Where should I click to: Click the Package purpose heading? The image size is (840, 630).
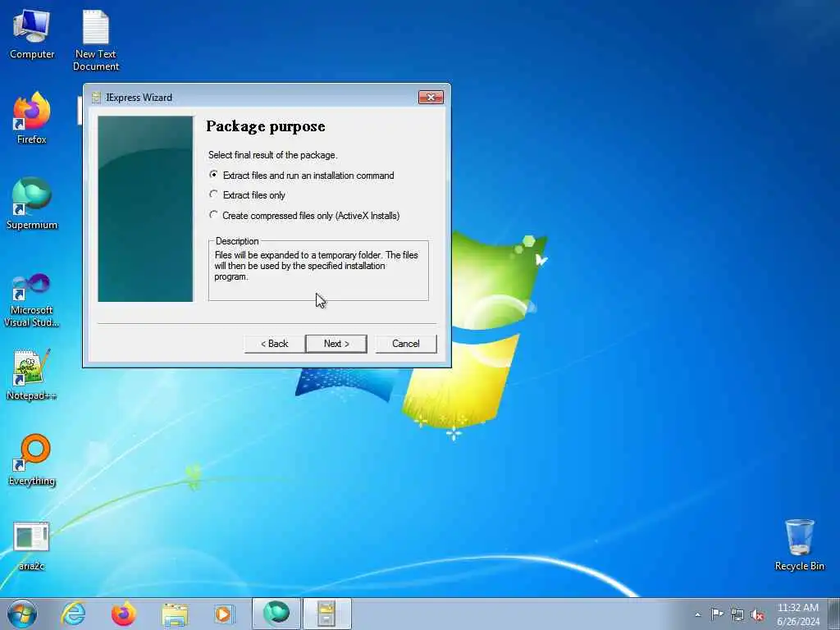click(266, 126)
